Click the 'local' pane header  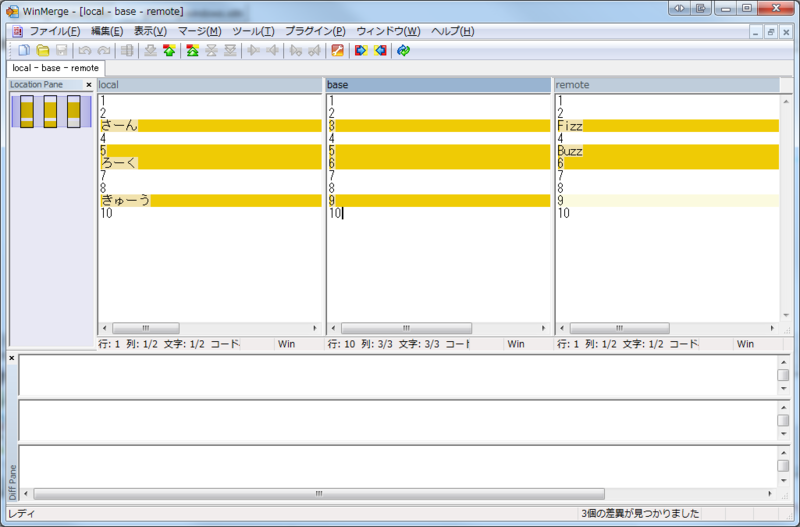coord(210,85)
